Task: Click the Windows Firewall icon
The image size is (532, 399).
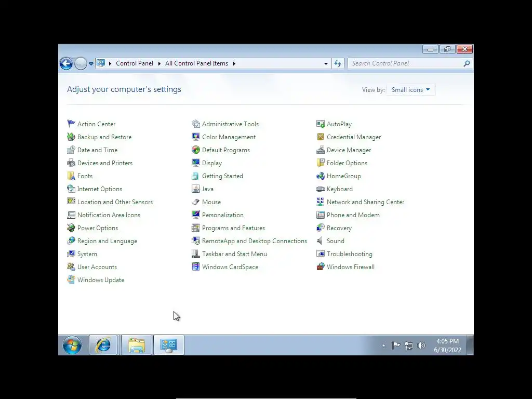Action: tap(320, 267)
